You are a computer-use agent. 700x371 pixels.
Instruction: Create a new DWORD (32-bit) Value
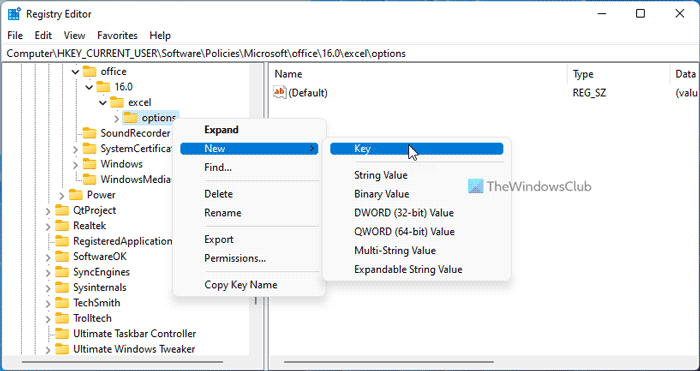[x=417, y=213]
